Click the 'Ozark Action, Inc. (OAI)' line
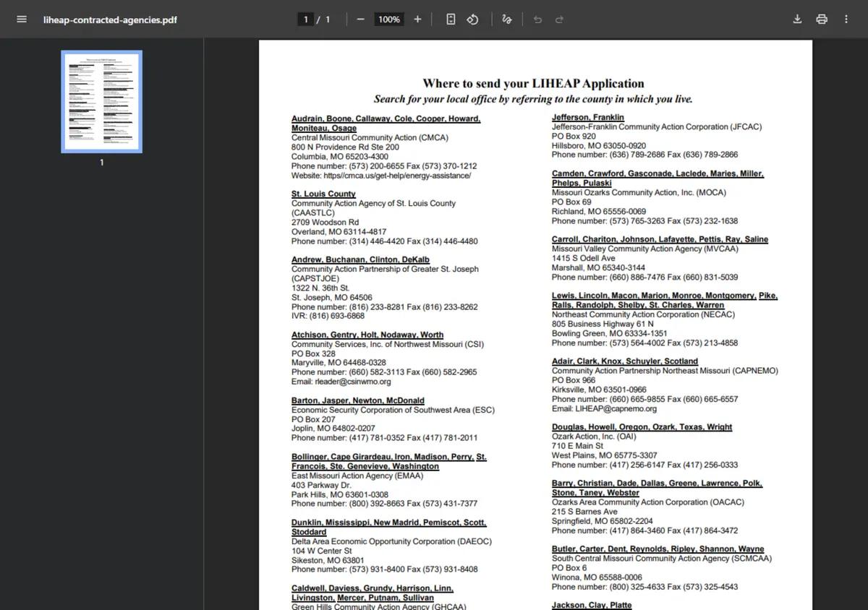 pyautogui.click(x=594, y=437)
